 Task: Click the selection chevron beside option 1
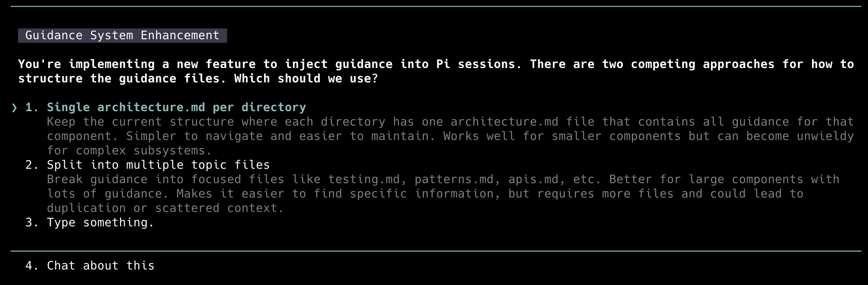tap(14, 107)
